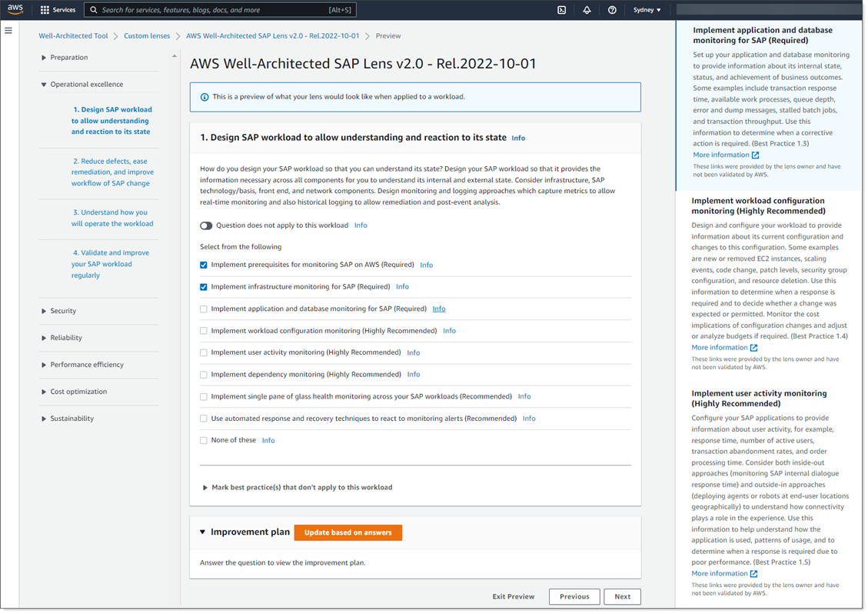The image size is (868, 614).
Task: Open Info link for workload configuration monitoring
Action: click(449, 331)
